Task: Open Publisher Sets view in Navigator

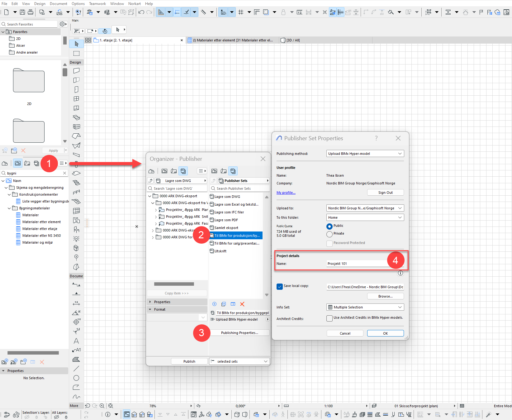Action: pos(36,163)
